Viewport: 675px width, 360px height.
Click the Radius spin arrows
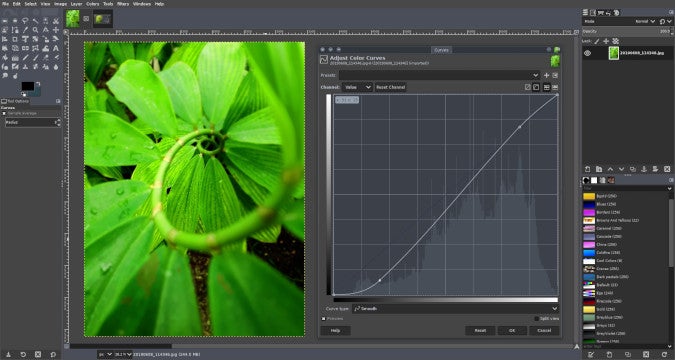pos(58,123)
